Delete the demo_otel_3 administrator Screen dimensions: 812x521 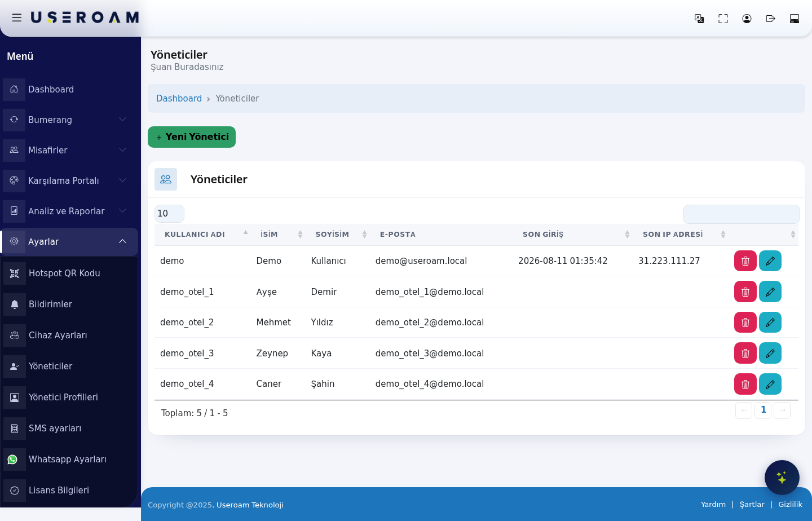coord(745,353)
